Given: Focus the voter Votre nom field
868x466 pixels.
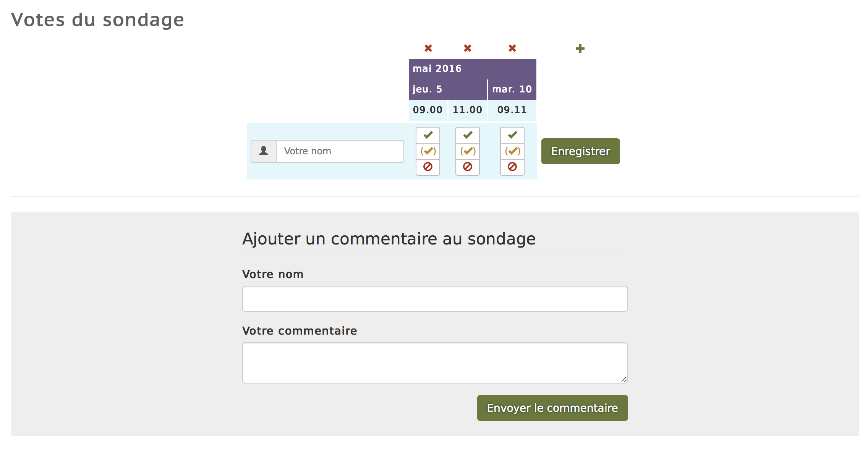Looking at the screenshot, I should pyautogui.click(x=340, y=151).
